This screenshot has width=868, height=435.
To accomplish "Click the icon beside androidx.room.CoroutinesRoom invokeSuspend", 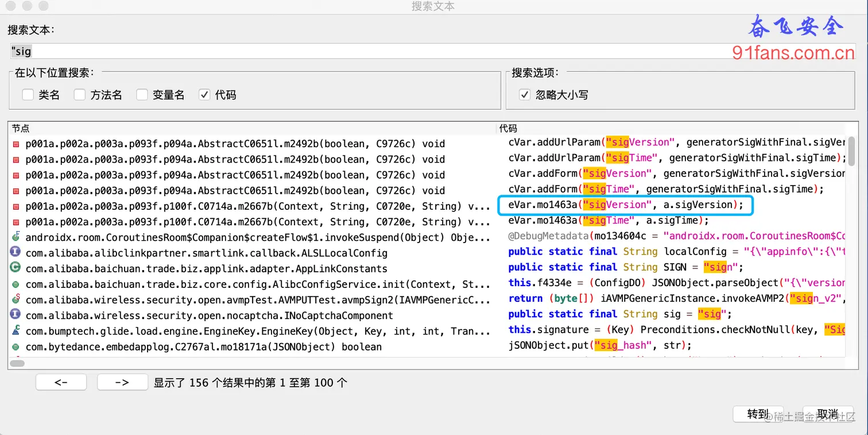I will 15,237.
